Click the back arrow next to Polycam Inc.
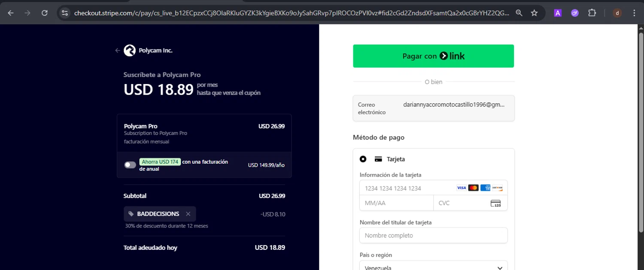 click(118, 51)
